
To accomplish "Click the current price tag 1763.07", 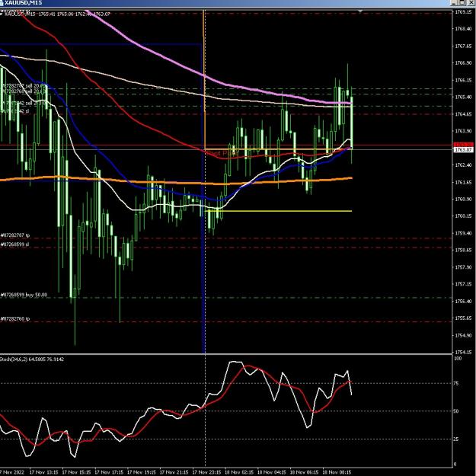I will pos(463,150).
